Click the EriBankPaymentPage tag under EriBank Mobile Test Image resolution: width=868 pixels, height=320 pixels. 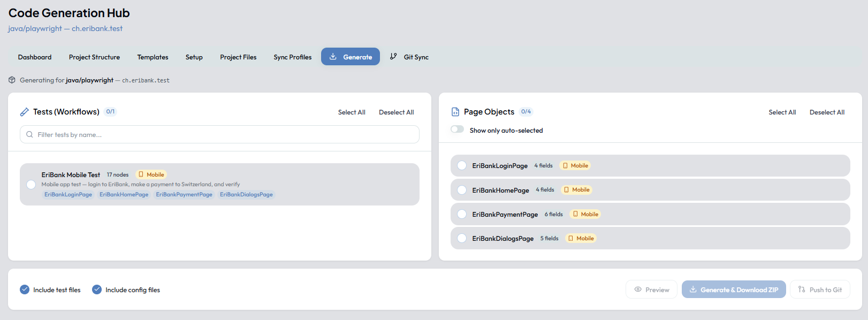pyautogui.click(x=184, y=194)
